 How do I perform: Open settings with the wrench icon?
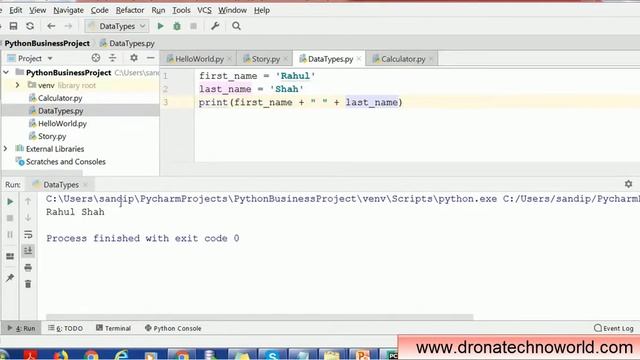click(215, 26)
